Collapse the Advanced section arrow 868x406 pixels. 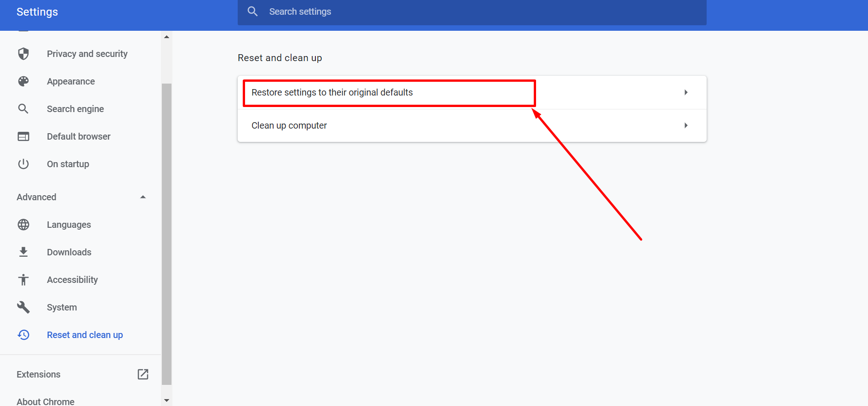click(143, 197)
